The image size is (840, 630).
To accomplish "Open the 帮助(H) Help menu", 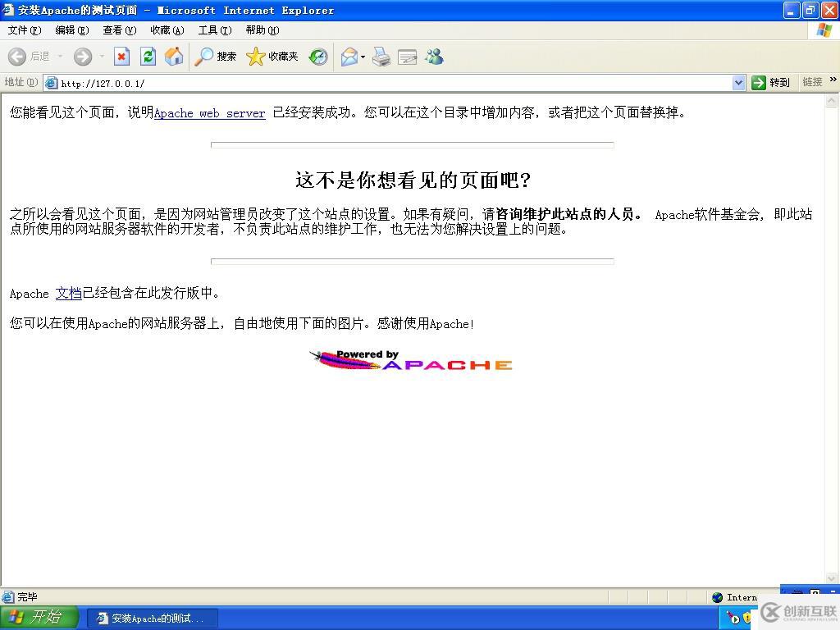I will [262, 30].
